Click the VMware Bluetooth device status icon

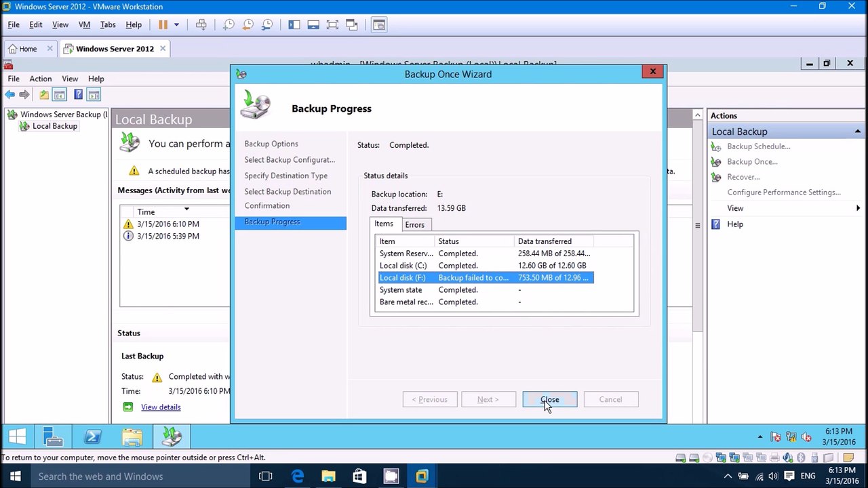click(x=801, y=458)
